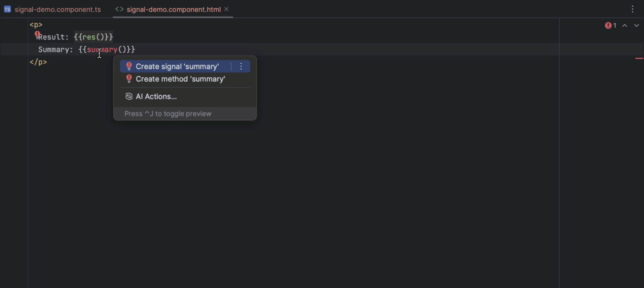
Task: Click the red error stripe mark on scrollbar
Action: [x=639, y=58]
